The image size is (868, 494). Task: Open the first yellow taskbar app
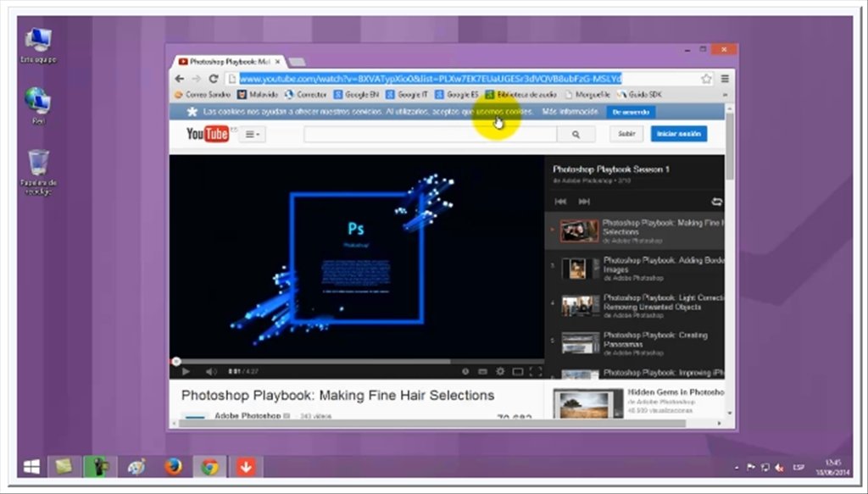coord(64,467)
